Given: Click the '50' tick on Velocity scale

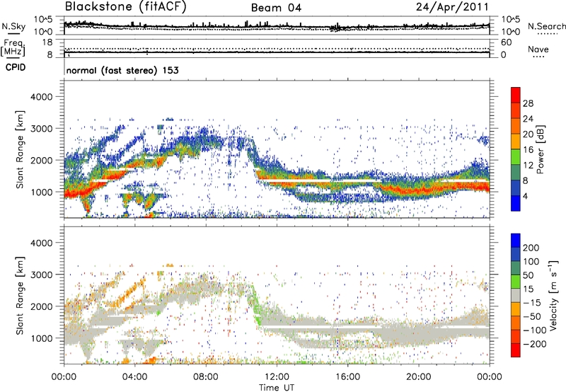Looking at the screenshot, I should point(528,275).
